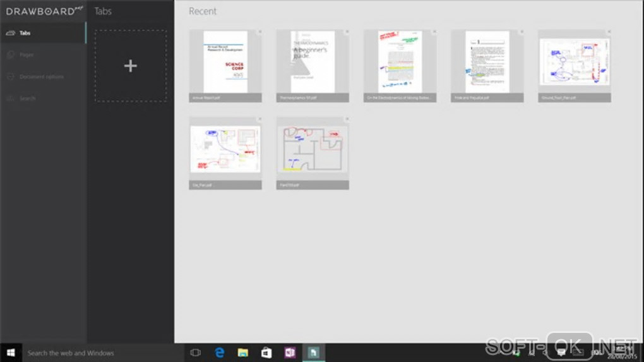Remove gray floor plan tile from recents
Viewport: 644px width, 362px height.
pos(347,119)
